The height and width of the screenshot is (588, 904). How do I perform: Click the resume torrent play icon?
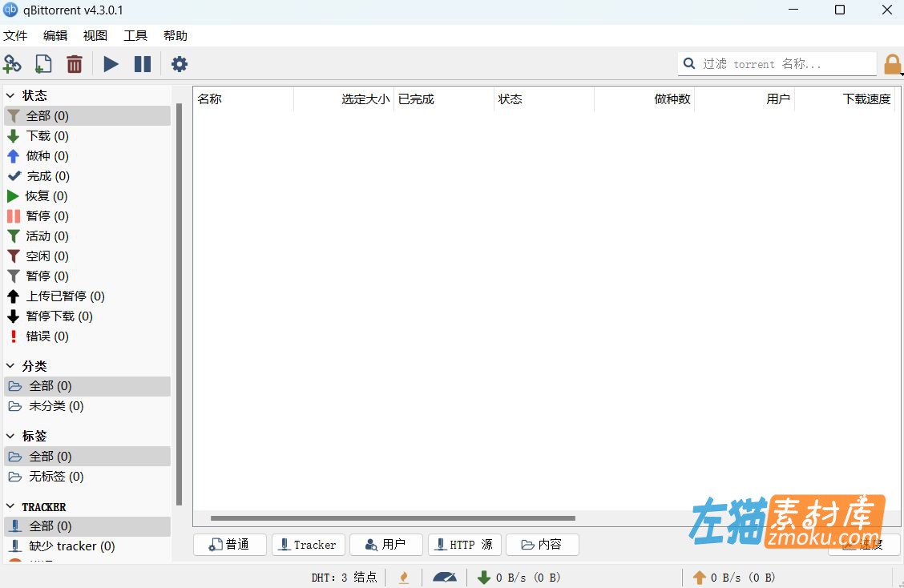[111, 64]
